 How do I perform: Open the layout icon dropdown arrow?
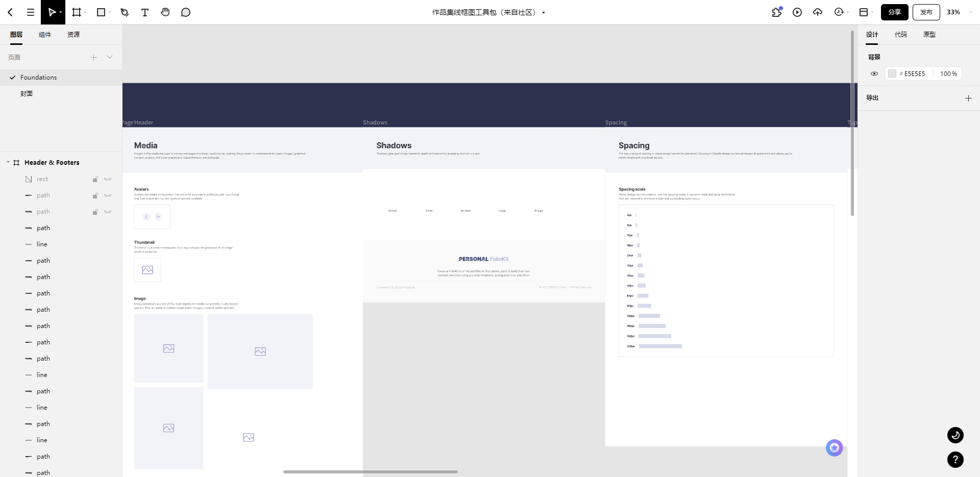(x=872, y=12)
